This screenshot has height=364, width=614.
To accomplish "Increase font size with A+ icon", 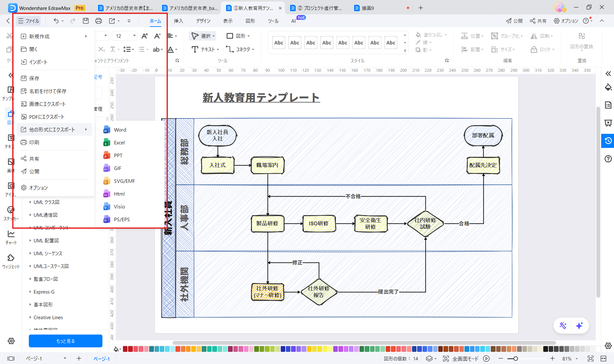I will click(x=145, y=36).
